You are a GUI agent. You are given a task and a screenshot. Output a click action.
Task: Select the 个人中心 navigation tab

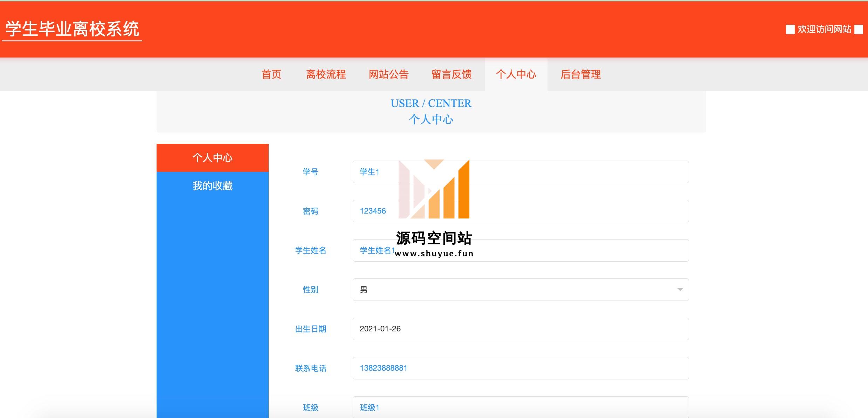coord(516,74)
